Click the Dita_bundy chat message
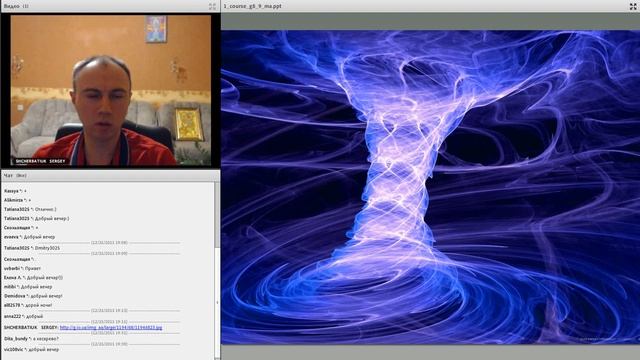 click(x=31, y=339)
